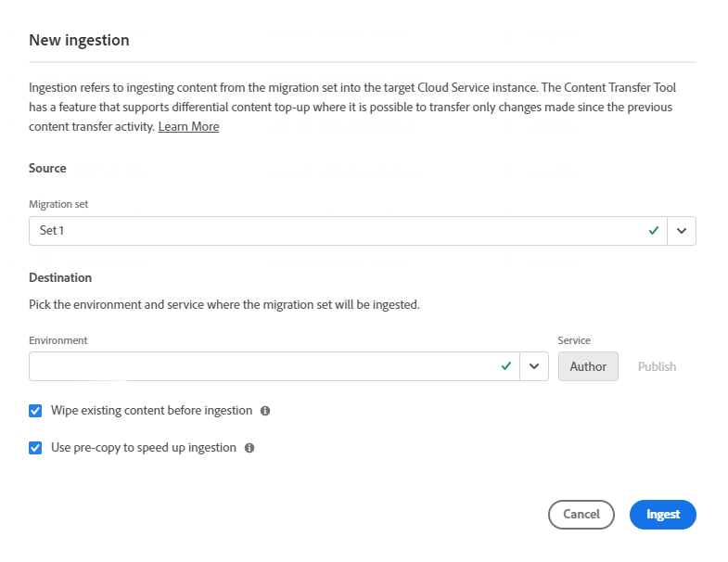Select the Author service option
Viewport: 728px width, 562px height.
[x=588, y=366]
